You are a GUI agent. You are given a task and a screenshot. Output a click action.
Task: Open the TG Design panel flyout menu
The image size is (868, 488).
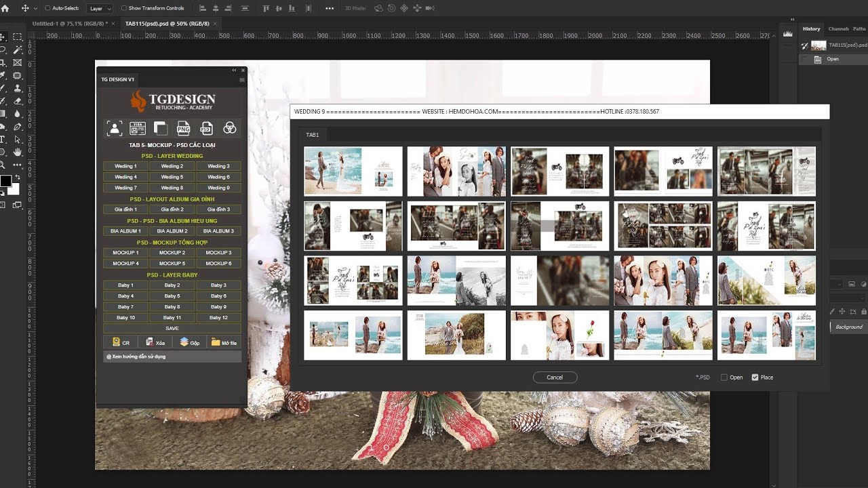point(242,79)
